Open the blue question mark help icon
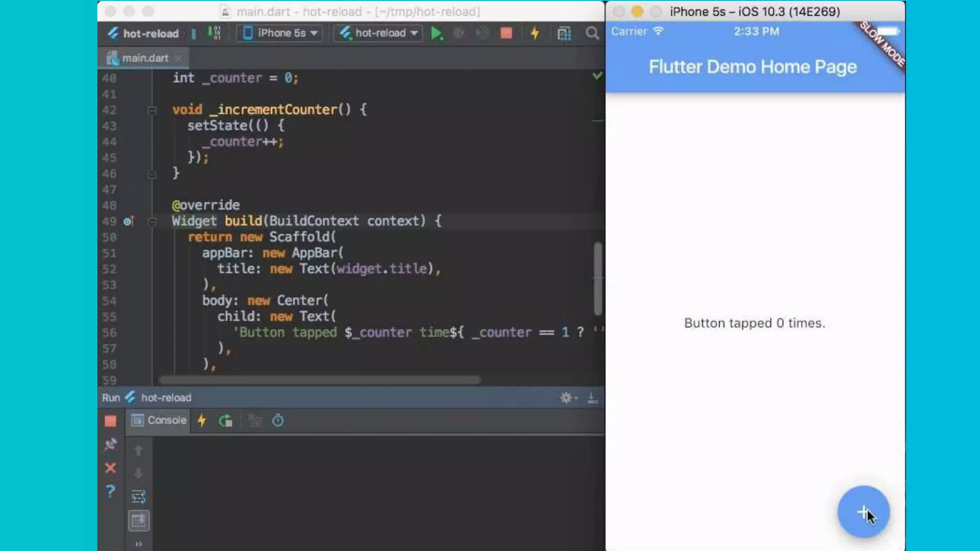This screenshot has height=551, width=980. [x=110, y=491]
